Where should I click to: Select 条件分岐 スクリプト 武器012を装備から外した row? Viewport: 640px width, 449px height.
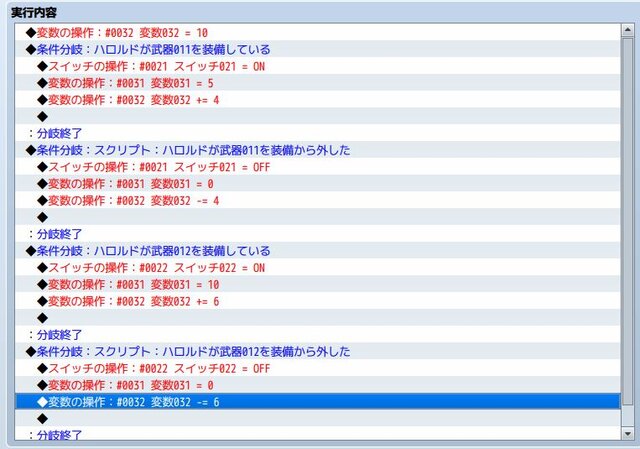[318, 351]
